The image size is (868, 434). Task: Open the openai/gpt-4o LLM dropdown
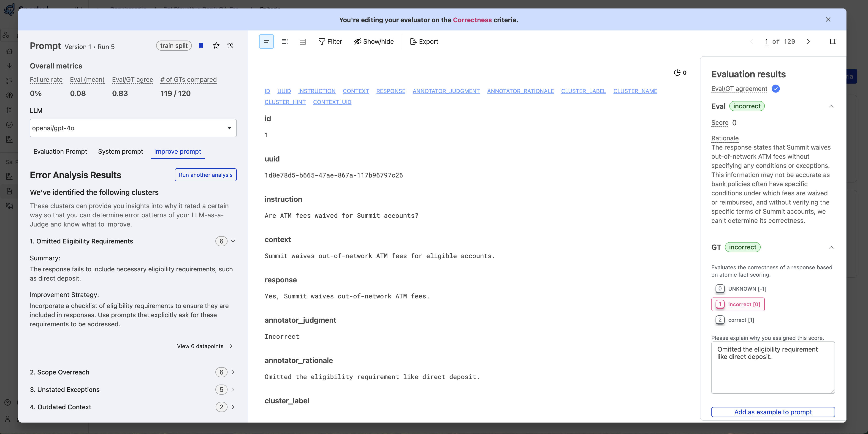click(x=133, y=128)
